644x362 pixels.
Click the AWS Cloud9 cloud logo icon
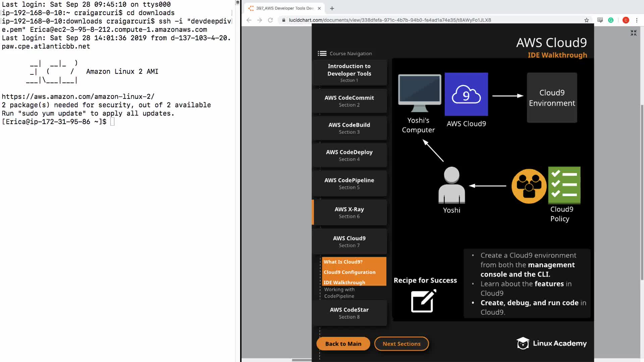point(466,95)
